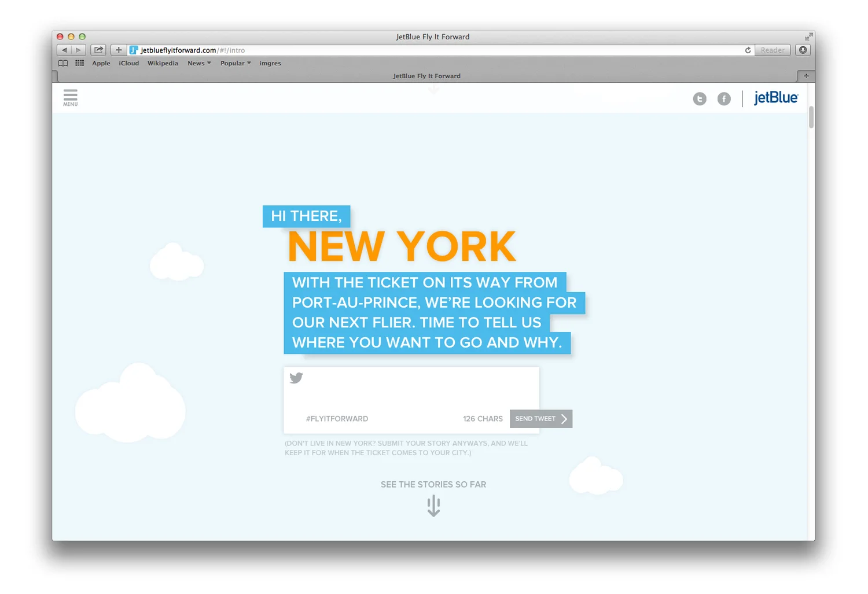The image size is (868, 594).
Task: Select the JetBlue Fly It Forward tab
Action: (x=427, y=76)
